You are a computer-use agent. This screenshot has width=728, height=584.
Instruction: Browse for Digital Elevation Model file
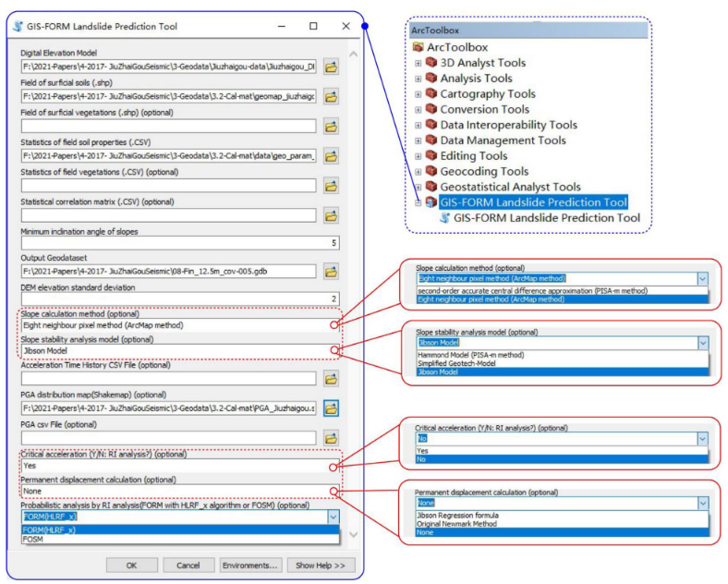click(331, 67)
